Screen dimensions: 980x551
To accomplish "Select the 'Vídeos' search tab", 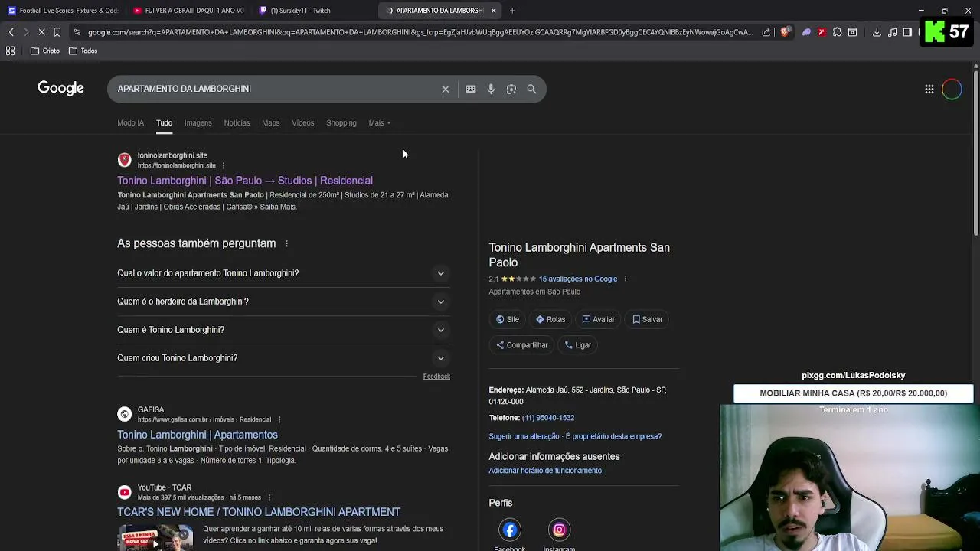I will click(302, 122).
